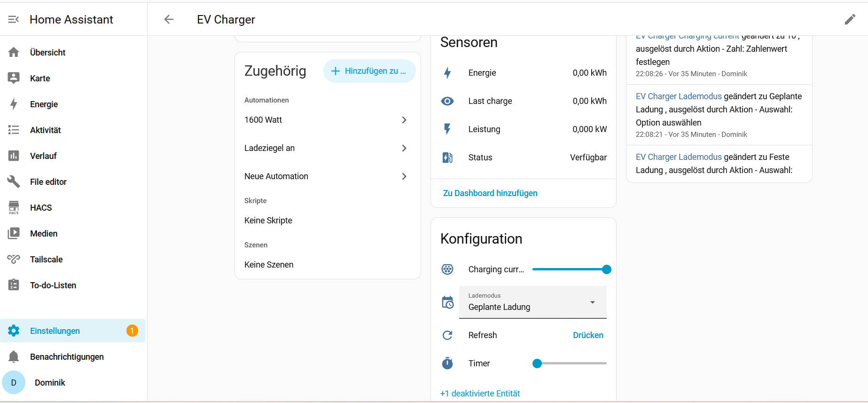Expand the Neue Automation chevron
Screen dimensions: 868x403
tap(404, 176)
